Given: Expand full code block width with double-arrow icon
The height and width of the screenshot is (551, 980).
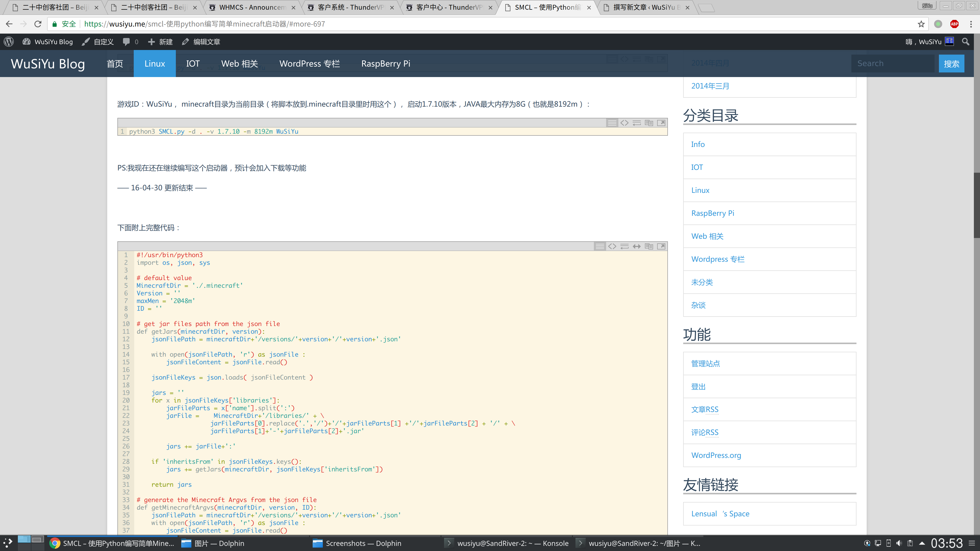Looking at the screenshot, I should click(637, 246).
